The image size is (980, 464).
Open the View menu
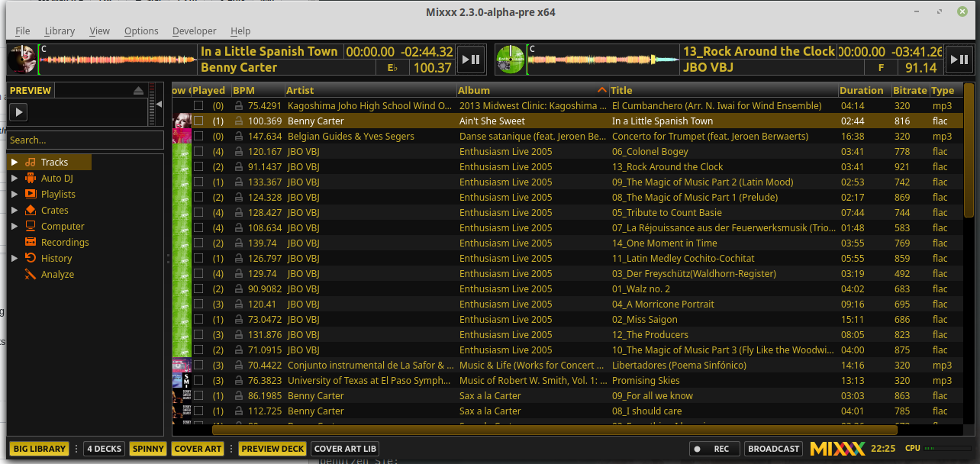click(99, 31)
